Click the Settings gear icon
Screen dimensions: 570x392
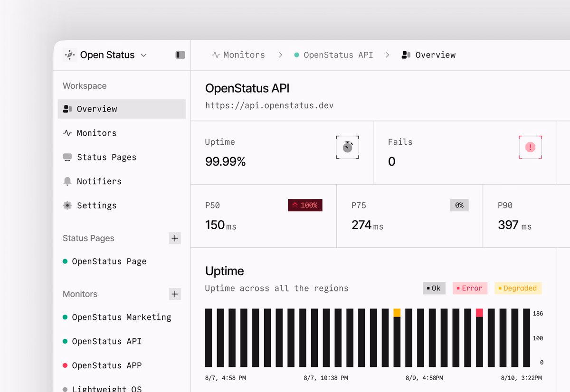[67, 205]
